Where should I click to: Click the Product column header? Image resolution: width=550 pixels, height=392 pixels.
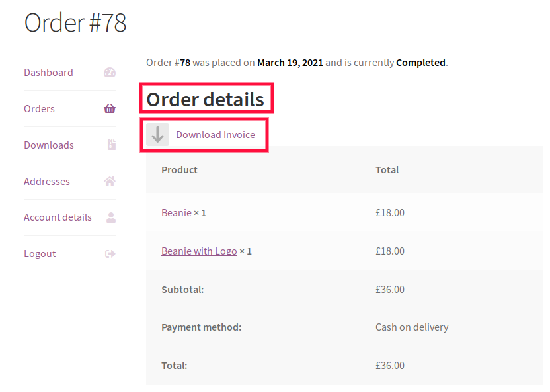(x=179, y=169)
